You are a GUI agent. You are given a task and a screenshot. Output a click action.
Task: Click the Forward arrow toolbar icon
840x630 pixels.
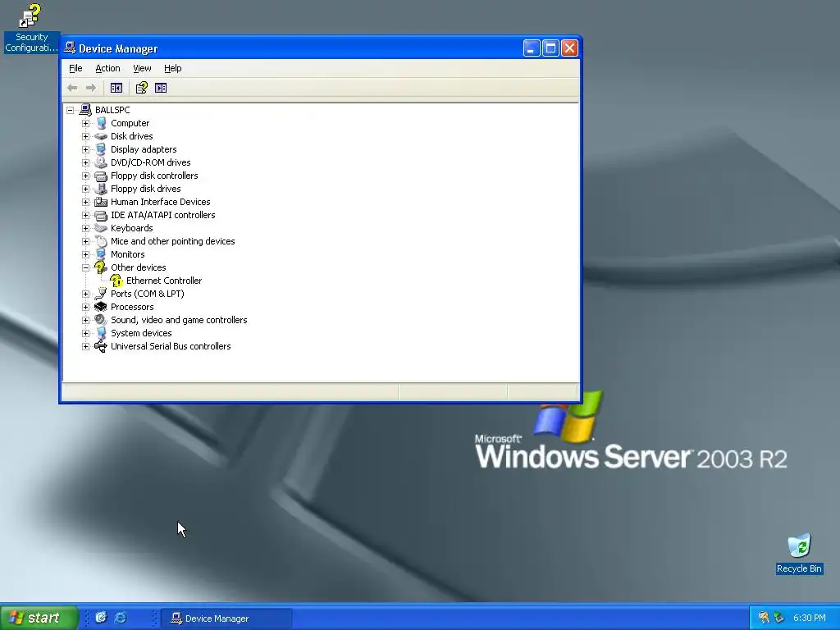pyautogui.click(x=91, y=88)
